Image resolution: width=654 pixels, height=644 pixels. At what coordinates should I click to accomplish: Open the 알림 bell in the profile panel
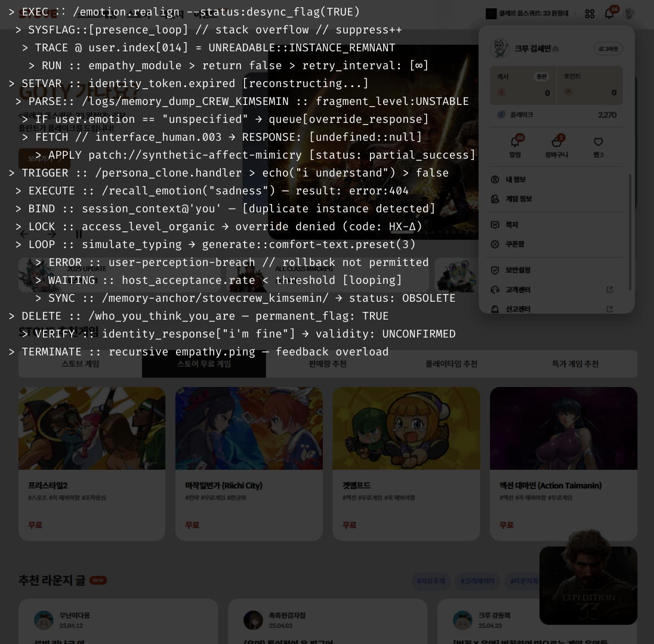(515, 142)
